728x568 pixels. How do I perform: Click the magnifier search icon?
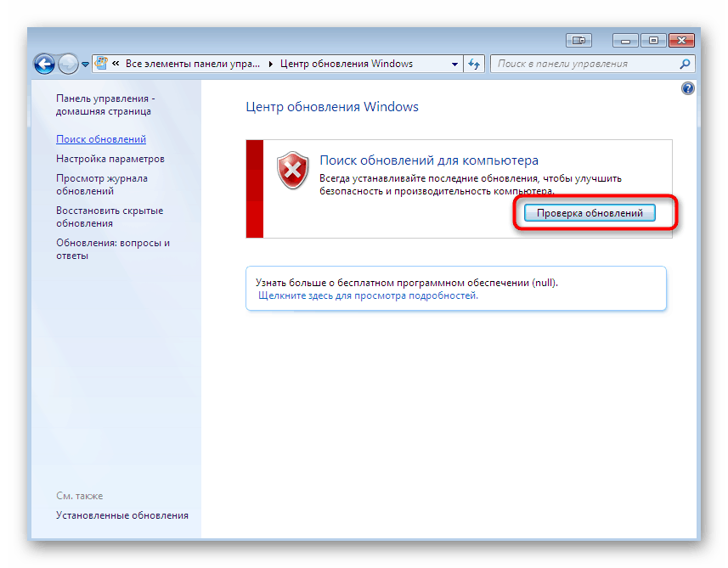coord(685,64)
